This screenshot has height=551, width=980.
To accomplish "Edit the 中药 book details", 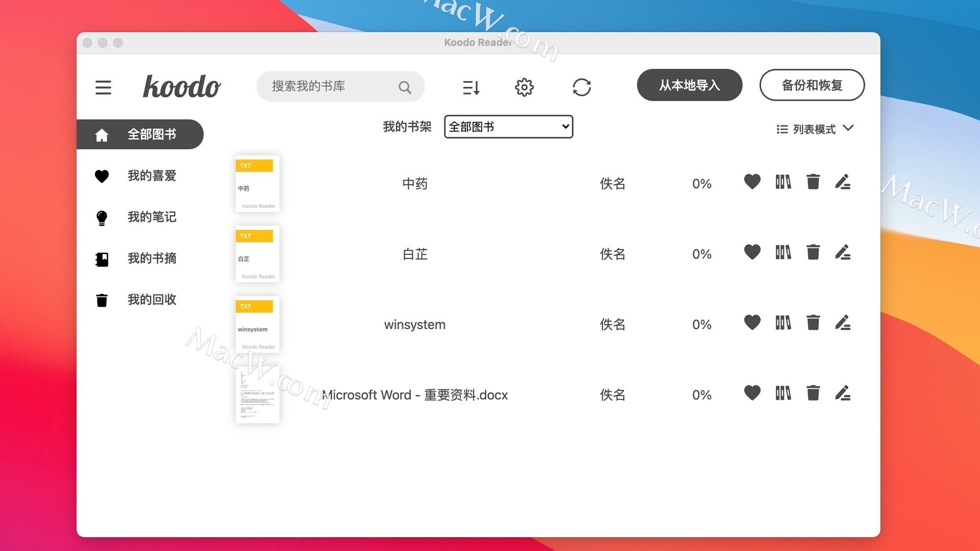I will click(843, 182).
